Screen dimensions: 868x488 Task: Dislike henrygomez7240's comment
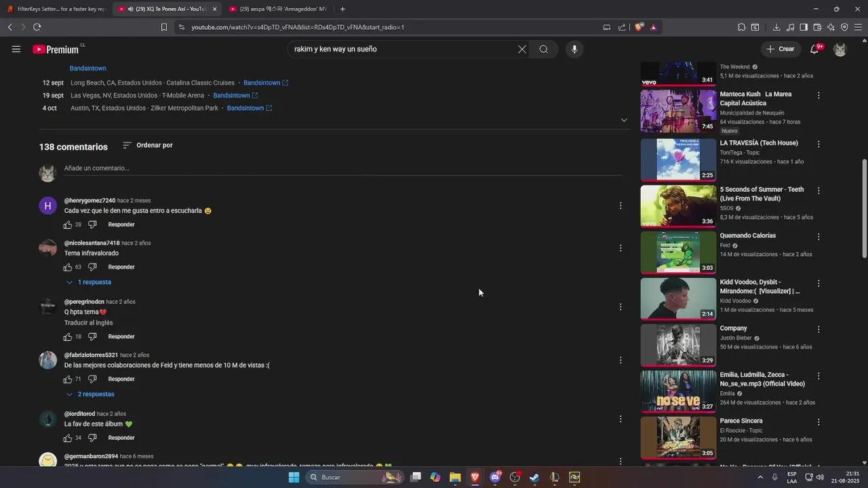[x=92, y=224]
